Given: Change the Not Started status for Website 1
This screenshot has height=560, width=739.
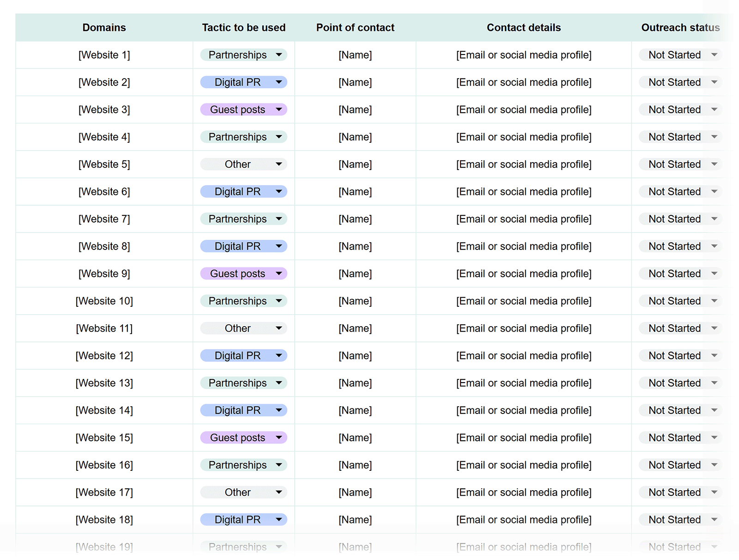Looking at the screenshot, I should [680, 55].
